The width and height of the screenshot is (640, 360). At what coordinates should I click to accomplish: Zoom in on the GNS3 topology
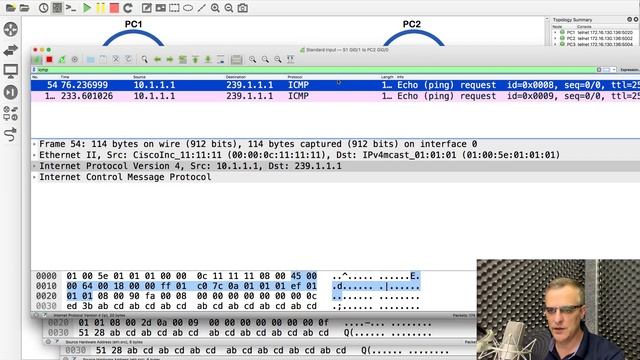215,8
